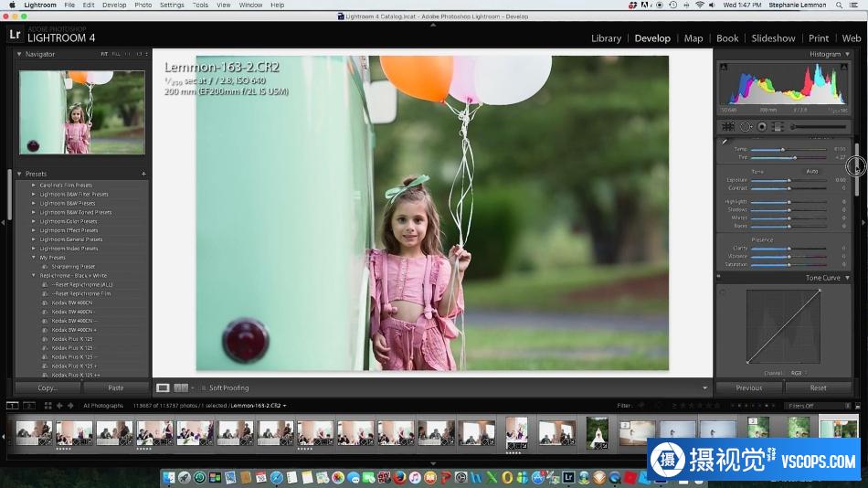
Task: Click Tone Curve target adjustment tool
Action: click(x=723, y=291)
